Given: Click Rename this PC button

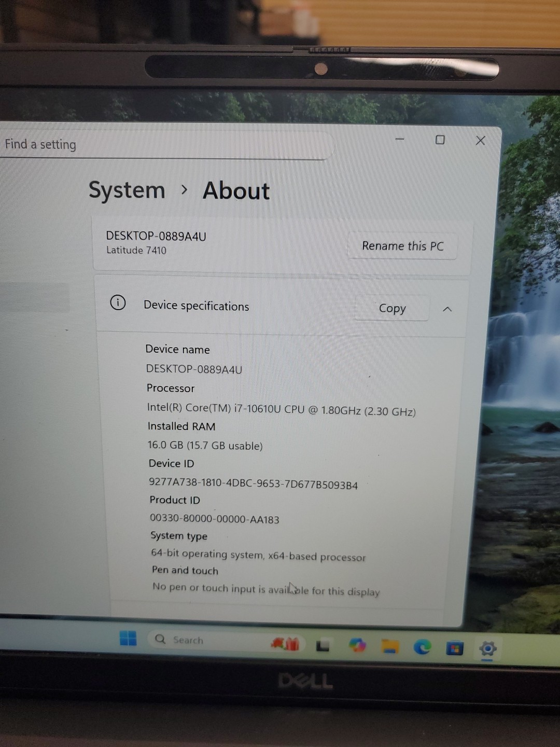Looking at the screenshot, I should click(402, 246).
